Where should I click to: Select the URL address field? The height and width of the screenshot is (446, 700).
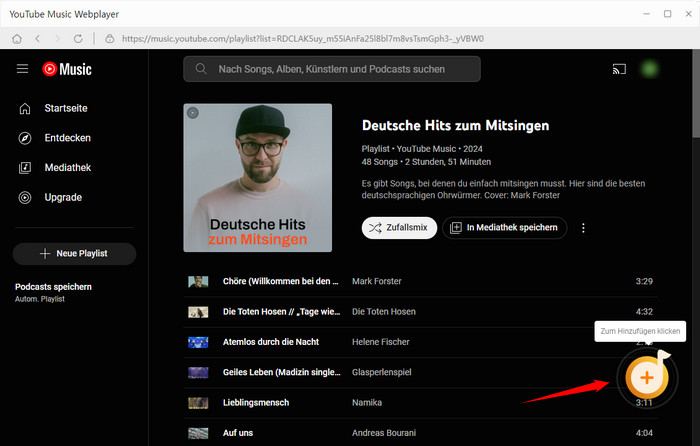[x=303, y=39]
